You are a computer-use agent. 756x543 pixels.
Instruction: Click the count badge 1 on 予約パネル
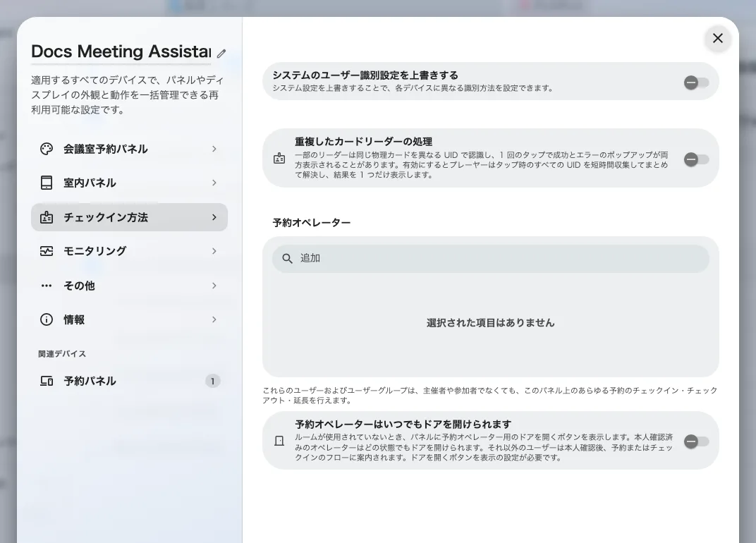pyautogui.click(x=213, y=381)
